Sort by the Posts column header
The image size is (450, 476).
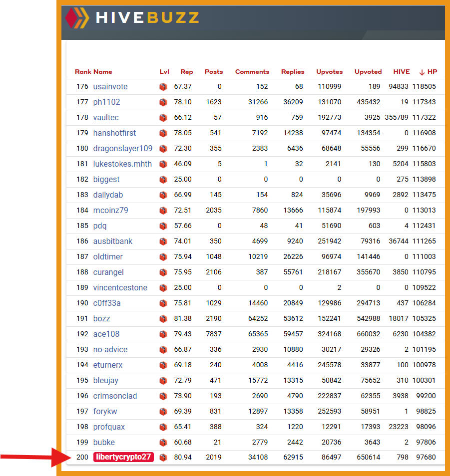[x=214, y=72]
